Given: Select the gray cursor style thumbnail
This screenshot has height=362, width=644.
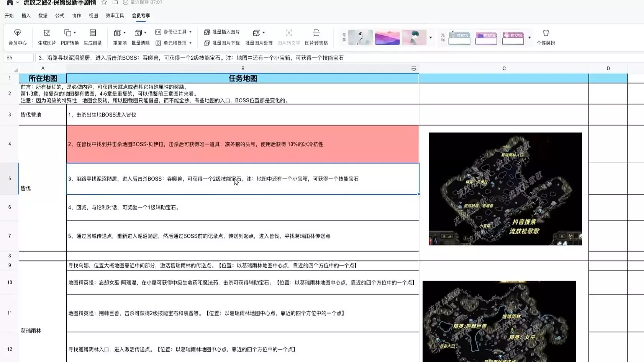Looking at the screenshot, I should (459, 38).
